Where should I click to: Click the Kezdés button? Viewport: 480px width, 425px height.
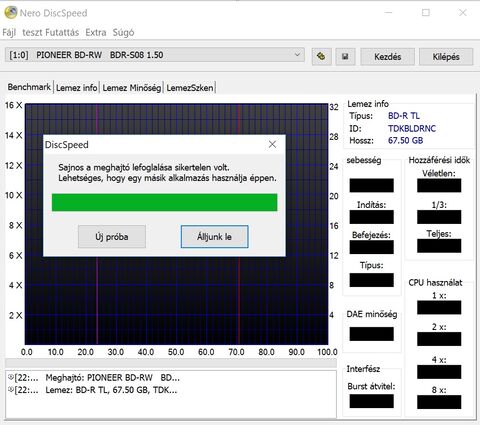pyautogui.click(x=387, y=57)
